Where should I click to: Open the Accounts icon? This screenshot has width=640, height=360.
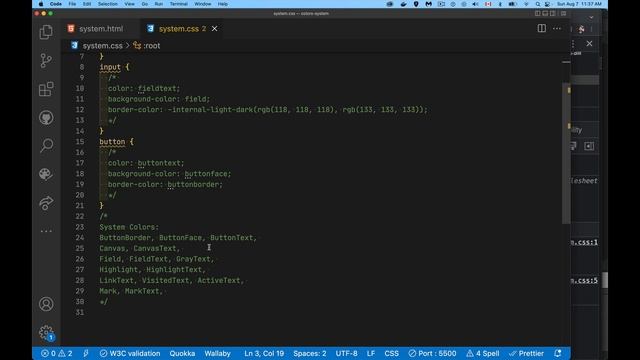46,304
